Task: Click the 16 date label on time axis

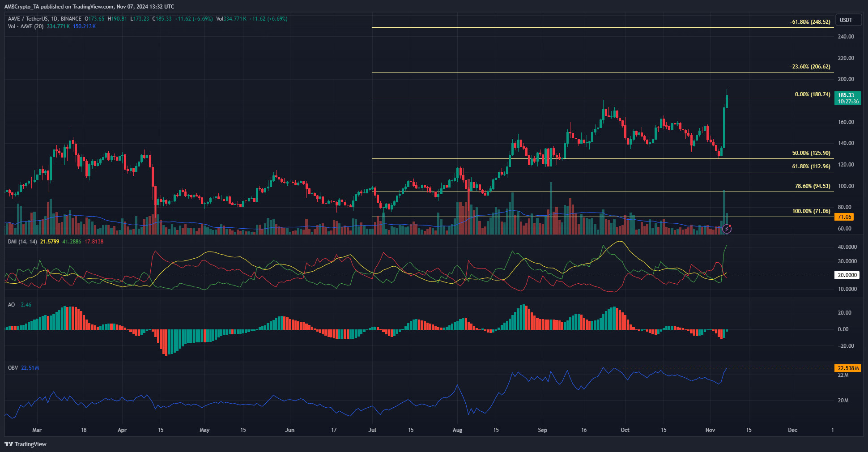Action: click(x=584, y=430)
